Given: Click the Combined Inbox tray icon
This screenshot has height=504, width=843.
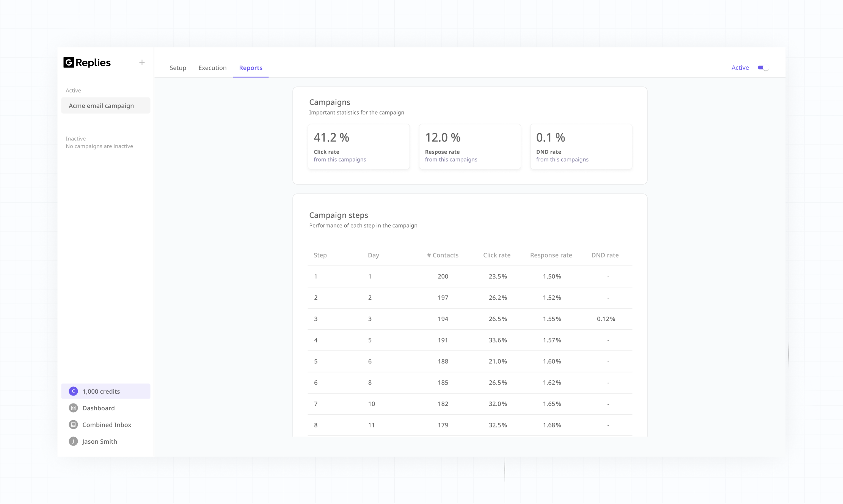Looking at the screenshot, I should click(73, 425).
